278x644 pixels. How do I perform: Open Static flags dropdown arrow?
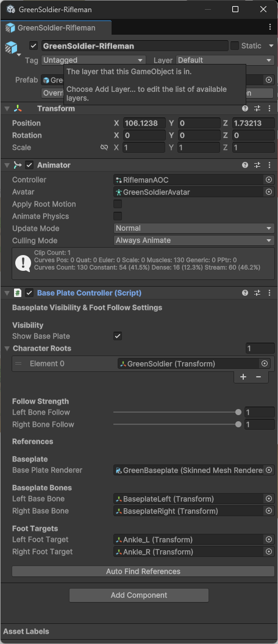click(x=271, y=46)
